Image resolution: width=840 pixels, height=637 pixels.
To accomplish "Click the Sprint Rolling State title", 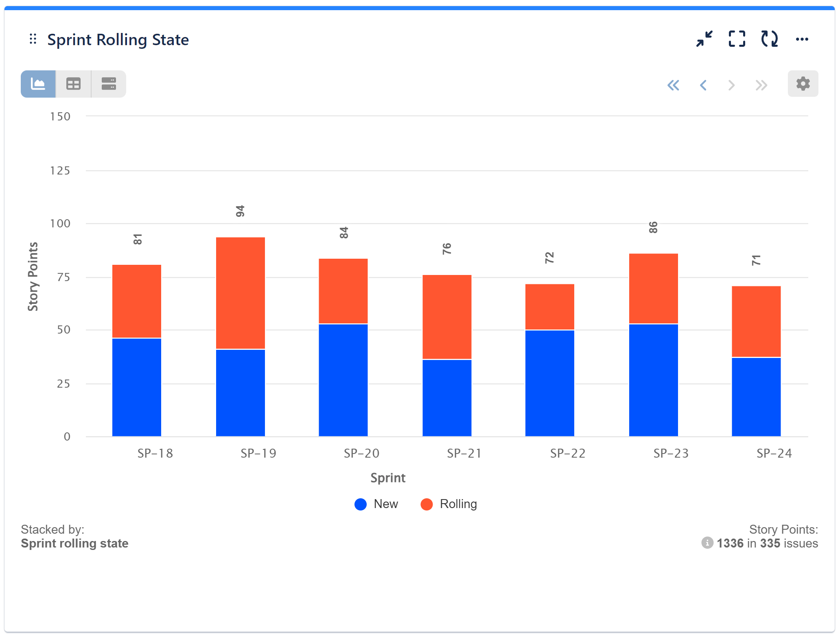I will (x=118, y=39).
